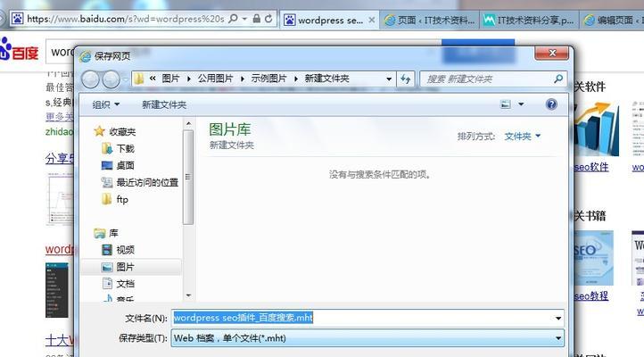
Task: Click the change view icon in toolbar
Action: (506, 104)
